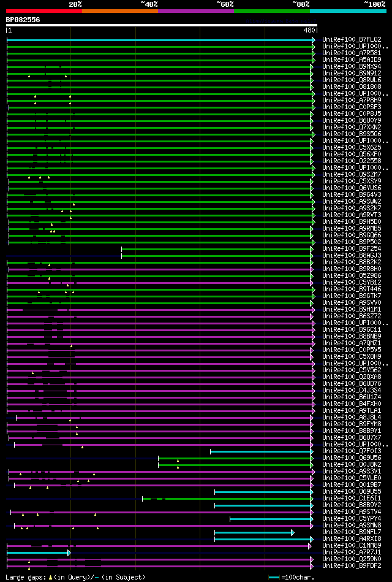
Task: Open hit UniRef100_A9SWW2
Action: coord(352,202)
